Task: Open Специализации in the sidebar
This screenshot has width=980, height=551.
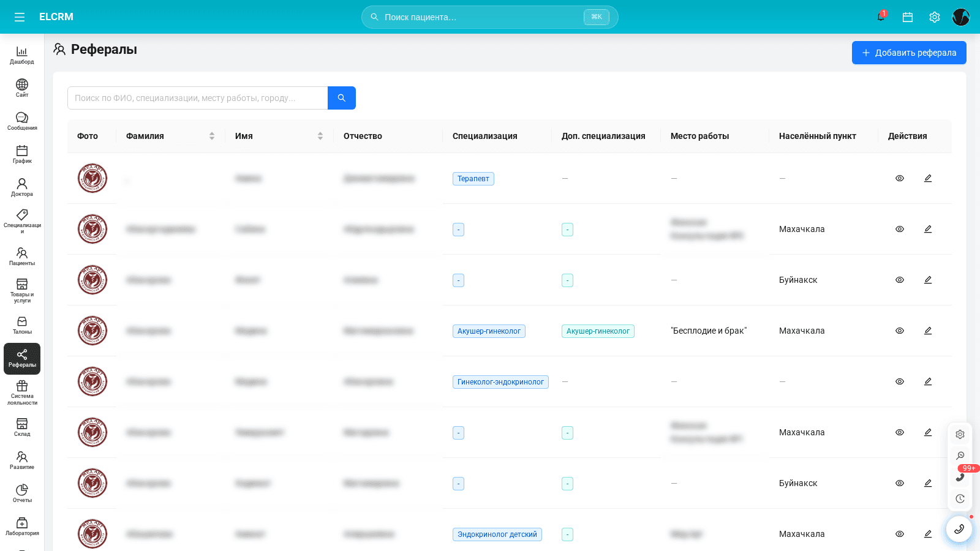Action: pyautogui.click(x=22, y=222)
